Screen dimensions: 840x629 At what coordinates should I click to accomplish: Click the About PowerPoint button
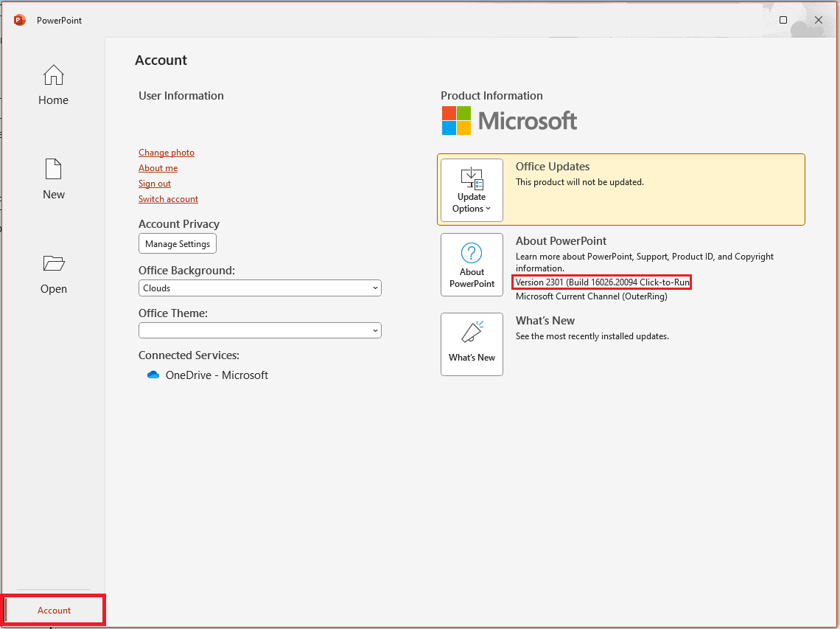coord(472,265)
